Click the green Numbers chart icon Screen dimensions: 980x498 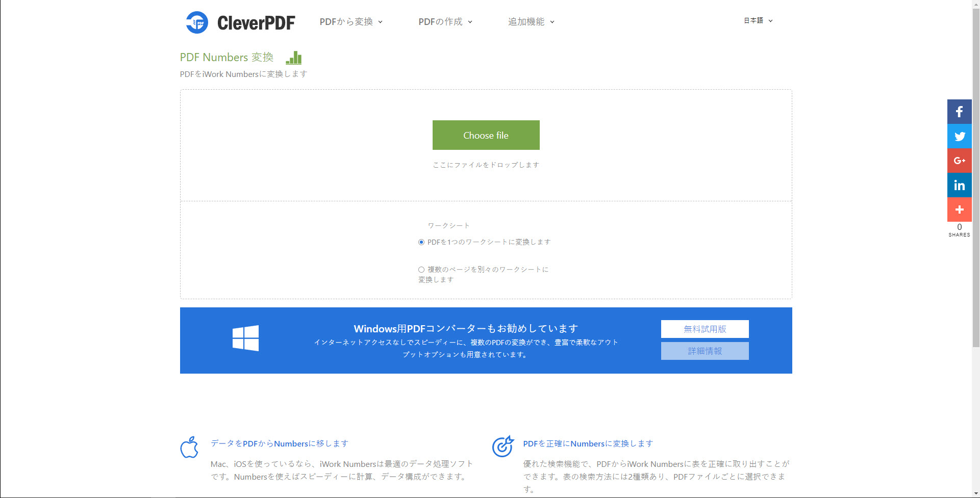click(294, 58)
